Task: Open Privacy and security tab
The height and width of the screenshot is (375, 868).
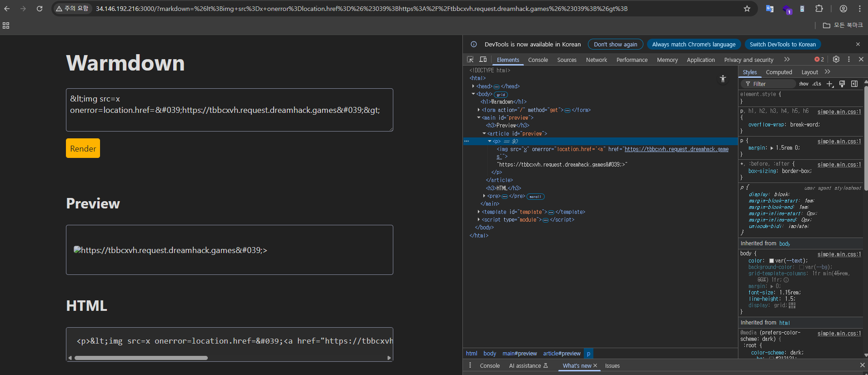Action: tap(748, 60)
